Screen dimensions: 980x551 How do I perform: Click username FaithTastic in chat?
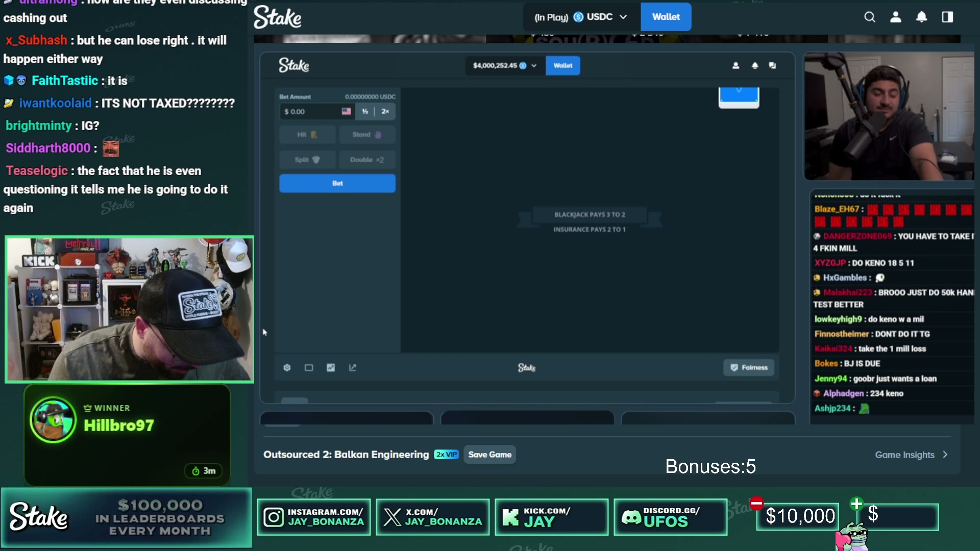(x=65, y=81)
